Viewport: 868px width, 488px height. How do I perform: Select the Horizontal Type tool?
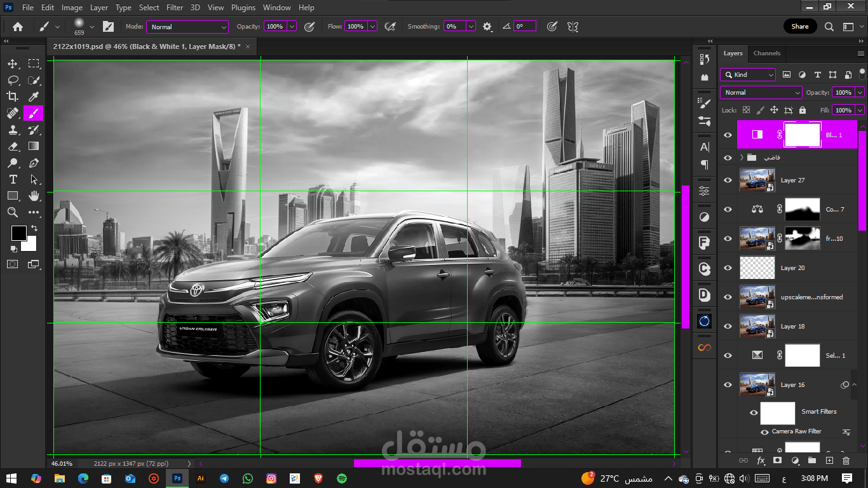click(13, 179)
